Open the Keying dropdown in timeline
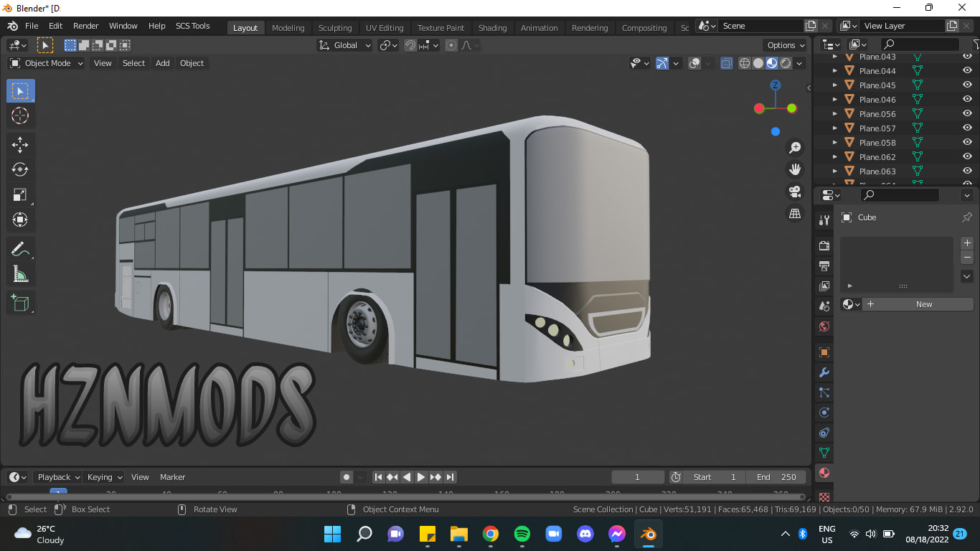Image resolution: width=980 pixels, height=551 pixels. coord(104,477)
